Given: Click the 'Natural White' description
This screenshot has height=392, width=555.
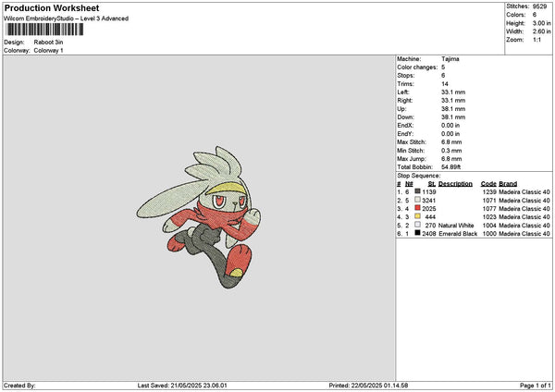Looking at the screenshot, I should (x=456, y=226).
